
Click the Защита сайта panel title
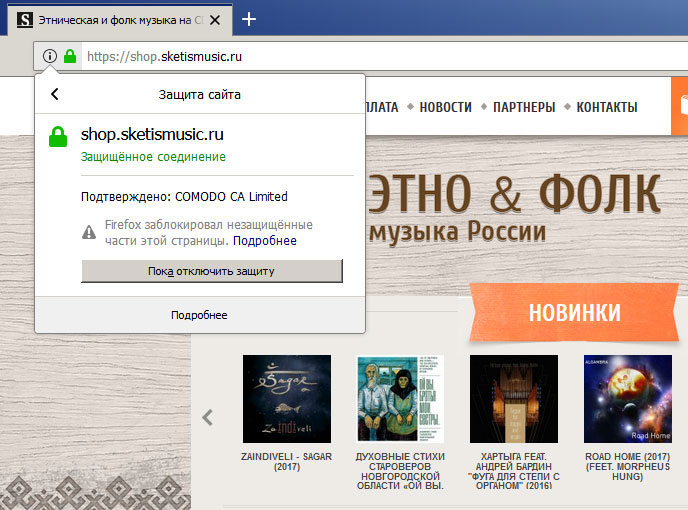pos(200,95)
